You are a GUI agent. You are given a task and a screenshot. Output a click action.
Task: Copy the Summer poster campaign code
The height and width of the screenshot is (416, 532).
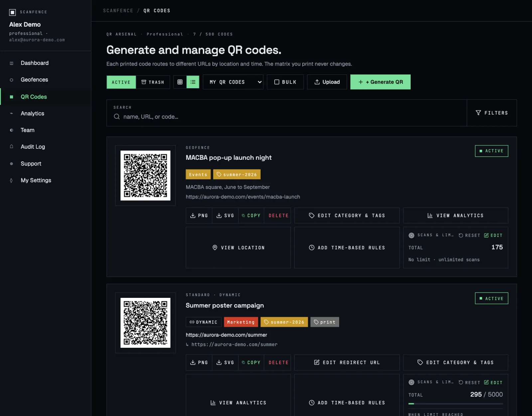251,363
